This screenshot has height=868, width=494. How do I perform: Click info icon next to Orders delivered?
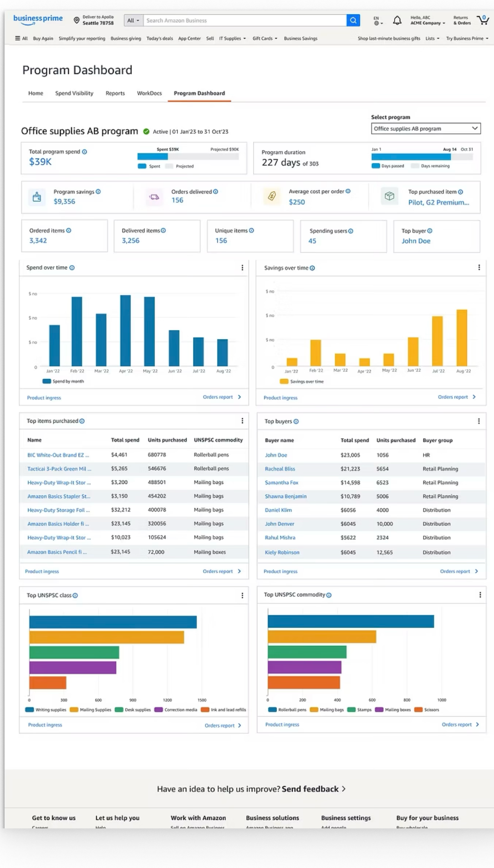[215, 192]
